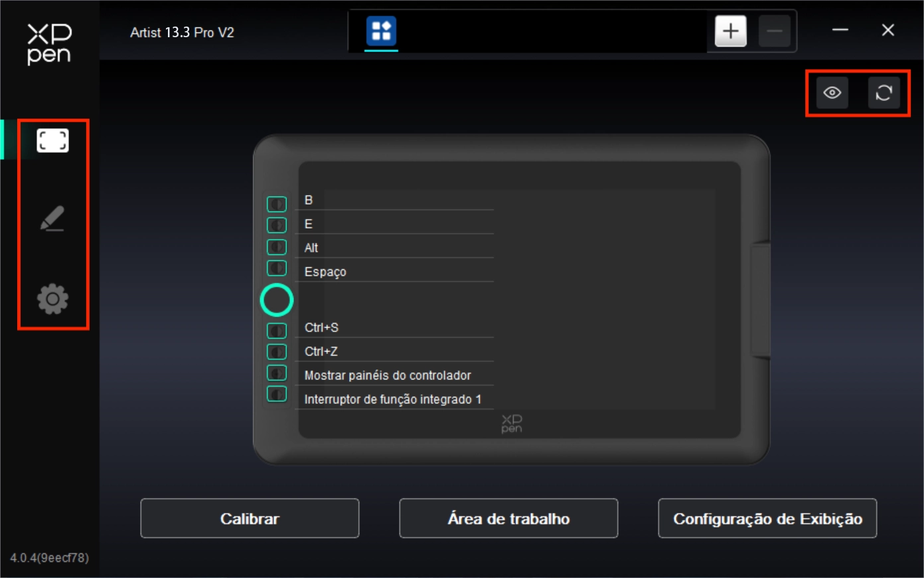Click the 'E' shortcut label
This screenshot has height=578, width=924.
pyautogui.click(x=309, y=224)
